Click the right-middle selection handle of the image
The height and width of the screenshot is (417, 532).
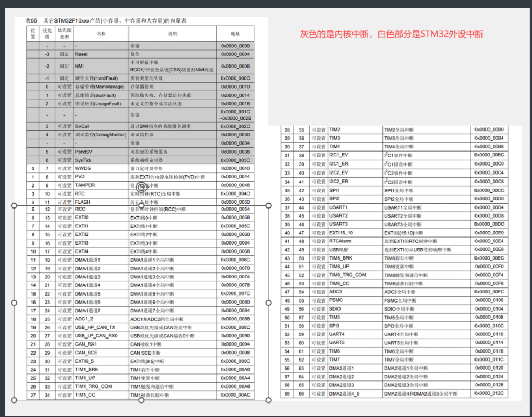267,205
